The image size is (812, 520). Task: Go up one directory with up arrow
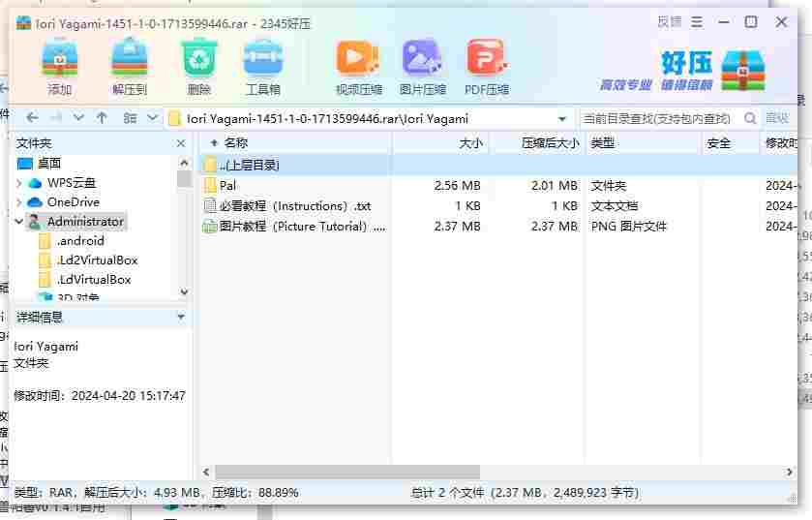[102, 118]
